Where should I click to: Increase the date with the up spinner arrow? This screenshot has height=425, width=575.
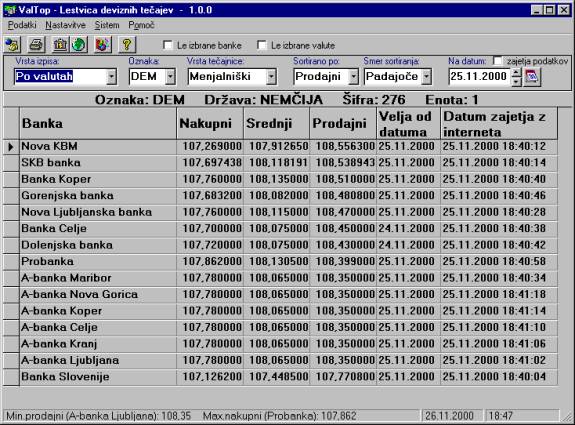point(516,73)
